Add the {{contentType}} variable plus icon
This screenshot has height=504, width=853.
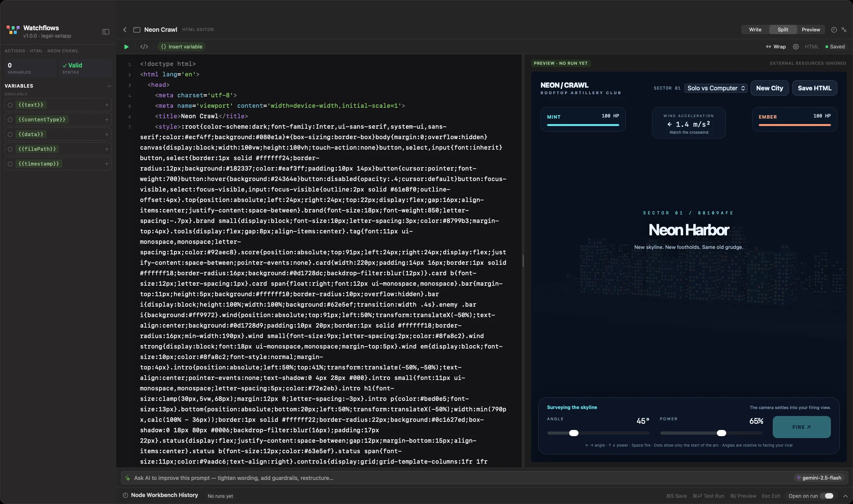click(x=107, y=119)
